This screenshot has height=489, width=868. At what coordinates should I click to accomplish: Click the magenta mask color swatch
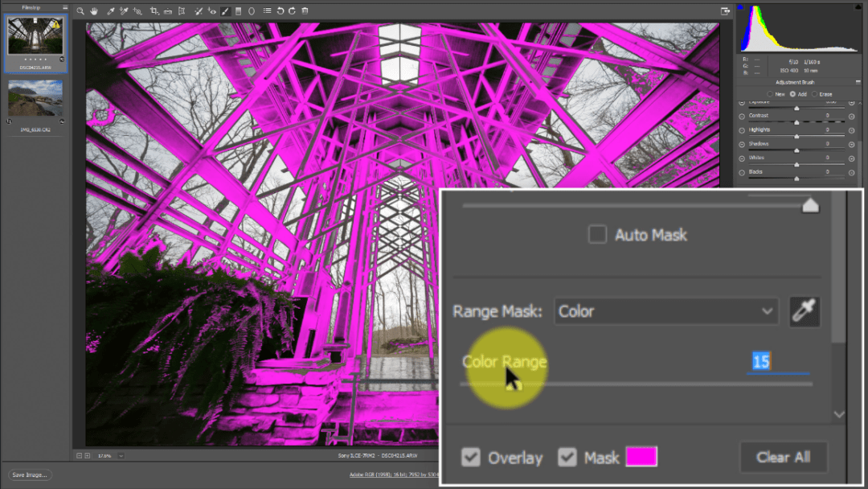(x=641, y=456)
